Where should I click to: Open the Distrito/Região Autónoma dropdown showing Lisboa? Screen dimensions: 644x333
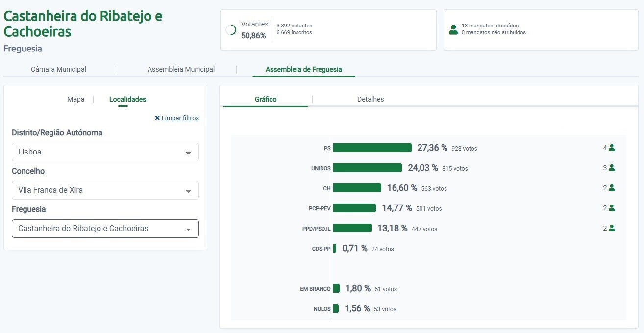coord(105,152)
